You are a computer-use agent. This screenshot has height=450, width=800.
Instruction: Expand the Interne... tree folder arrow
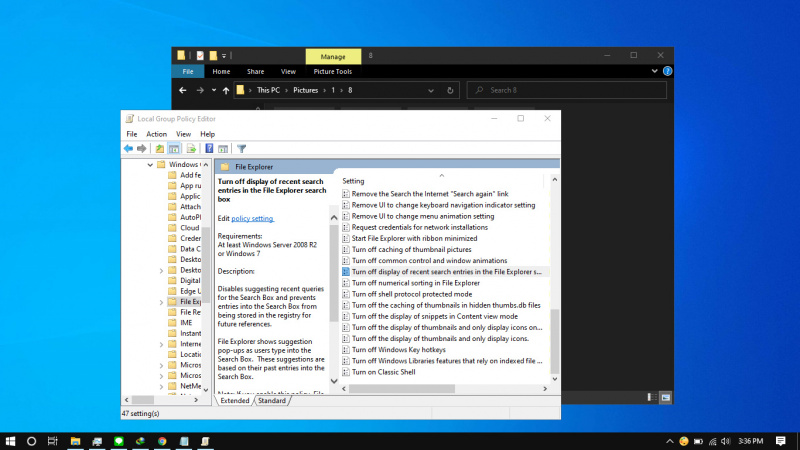161,344
